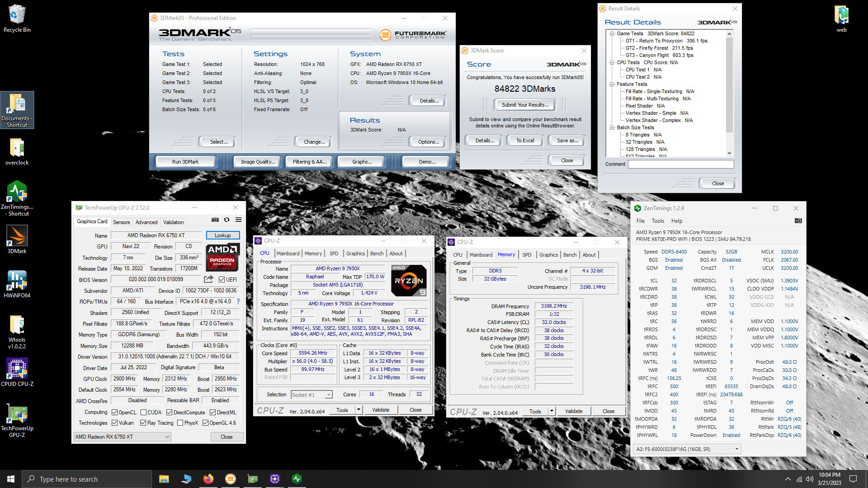Viewport: 868px width, 488px height.
Task: Click the Graphs button in 3DMark05
Action: pyautogui.click(x=362, y=162)
